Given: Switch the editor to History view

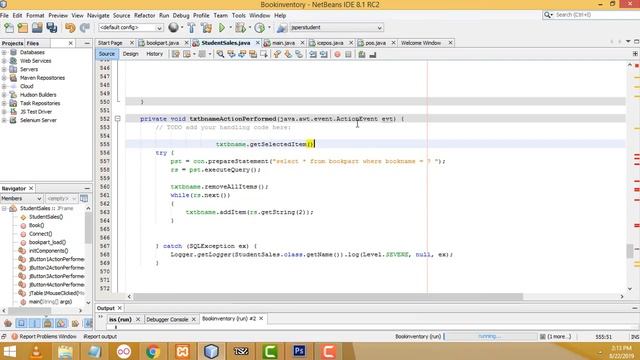Looking at the screenshot, I should coord(154,54).
